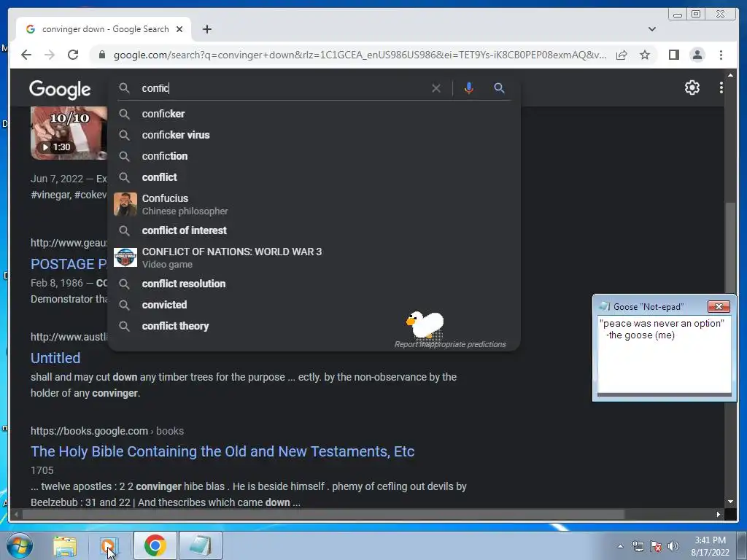Choose the 'confiction' suggestion
The image size is (747, 560).
pos(314,156)
